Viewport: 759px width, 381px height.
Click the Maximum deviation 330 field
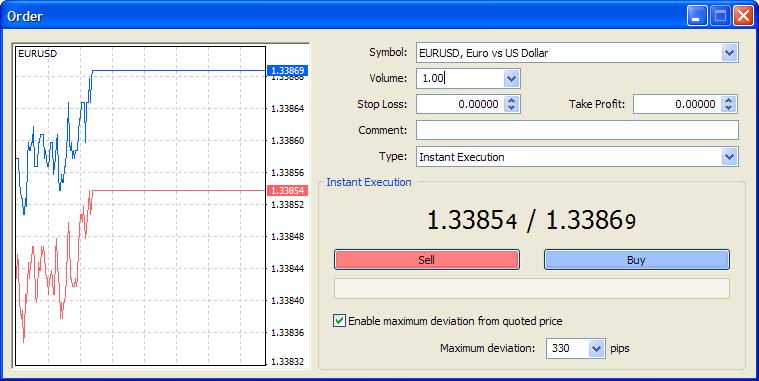tap(568, 348)
